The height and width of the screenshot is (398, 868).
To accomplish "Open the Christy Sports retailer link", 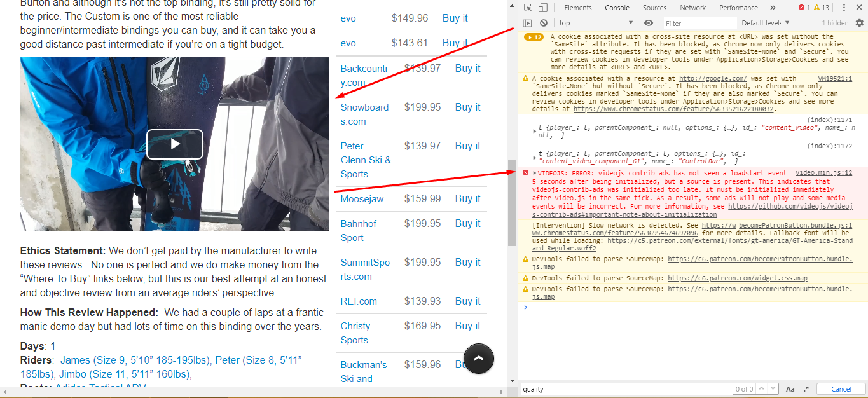I will click(355, 333).
